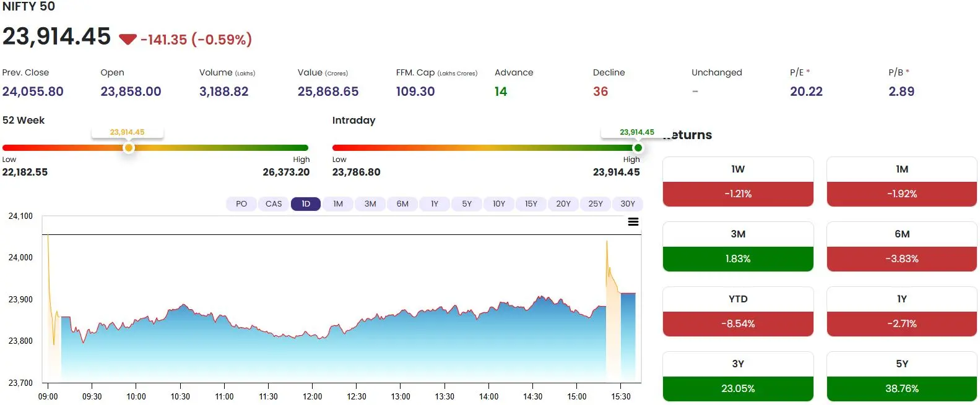Screen dimensions: 980x405
Task: Open the 5Y returns card
Action: [902, 376]
